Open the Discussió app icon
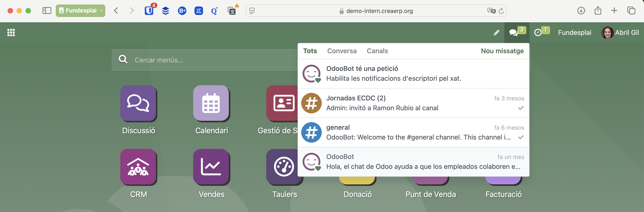Viewport: 644px width, 212px height. [138, 103]
